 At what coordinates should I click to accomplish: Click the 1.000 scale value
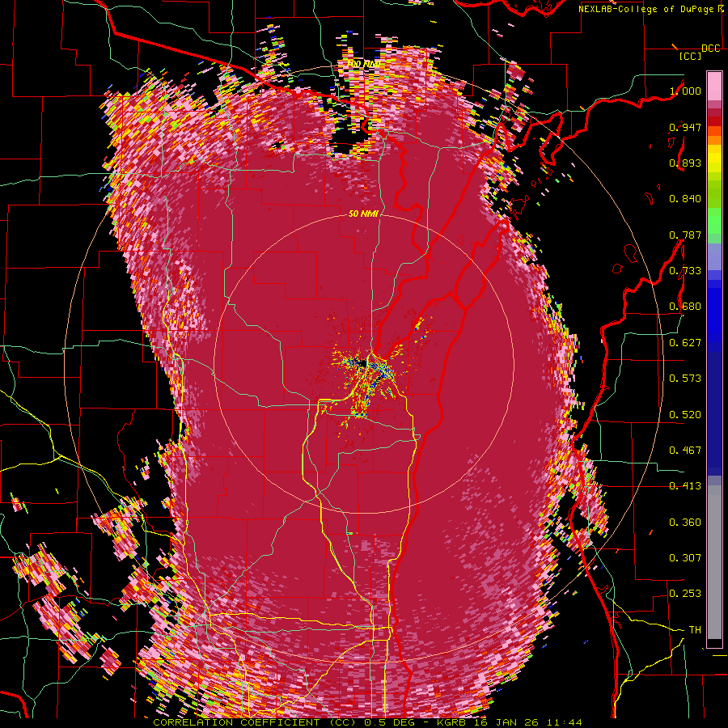pyautogui.click(x=685, y=91)
